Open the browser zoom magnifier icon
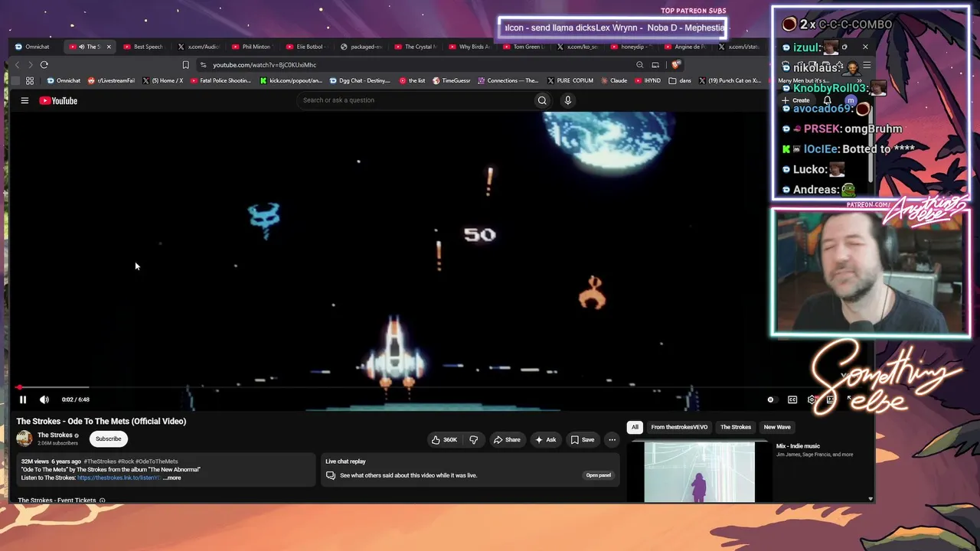 tap(639, 65)
